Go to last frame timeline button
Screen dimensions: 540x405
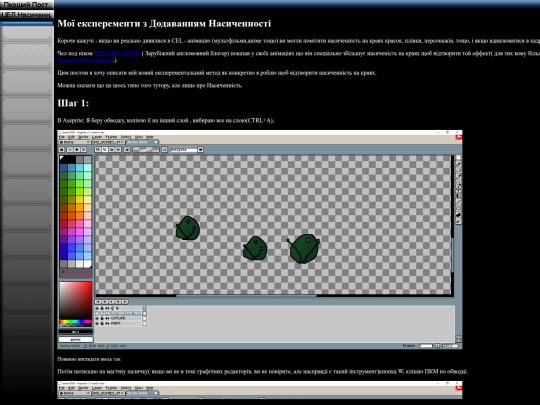click(125, 302)
